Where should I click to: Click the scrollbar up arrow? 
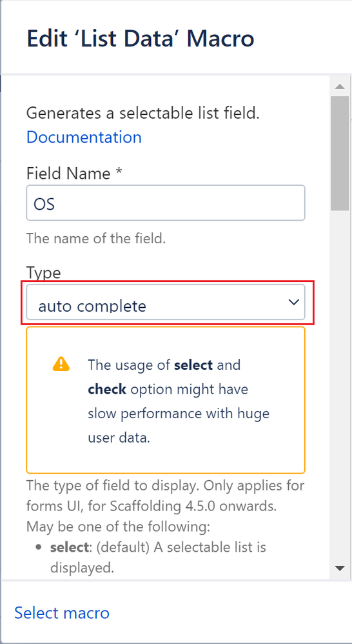(x=339, y=86)
